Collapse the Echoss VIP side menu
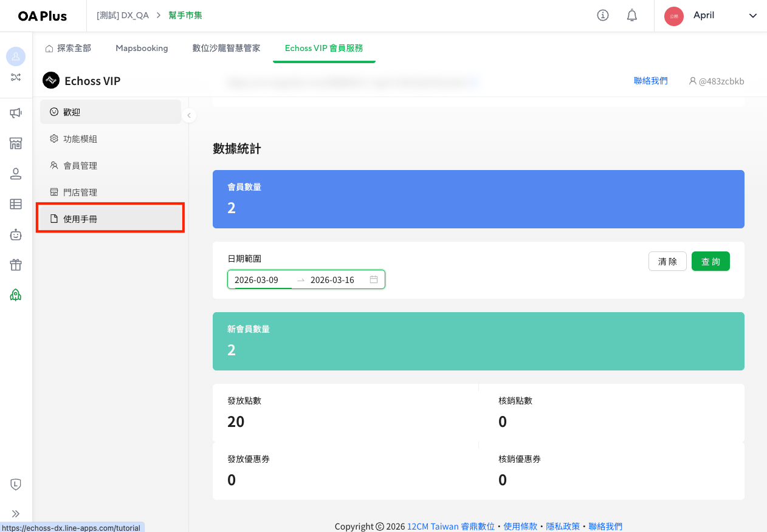This screenshot has width=767, height=532. [189, 115]
